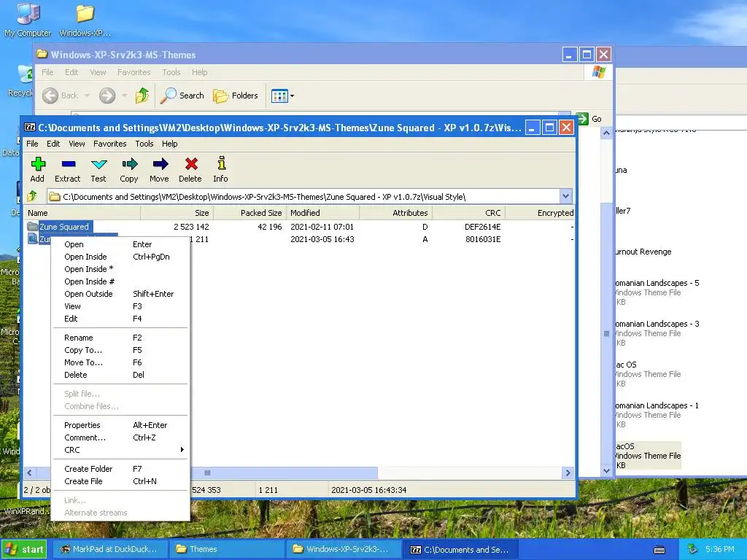
Task: Select Windows-XP folder icon on desktop
Action: click(85, 20)
